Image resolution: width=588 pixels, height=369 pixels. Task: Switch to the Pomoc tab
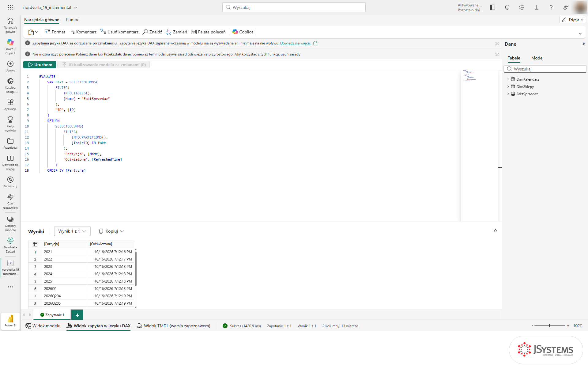[x=73, y=20]
